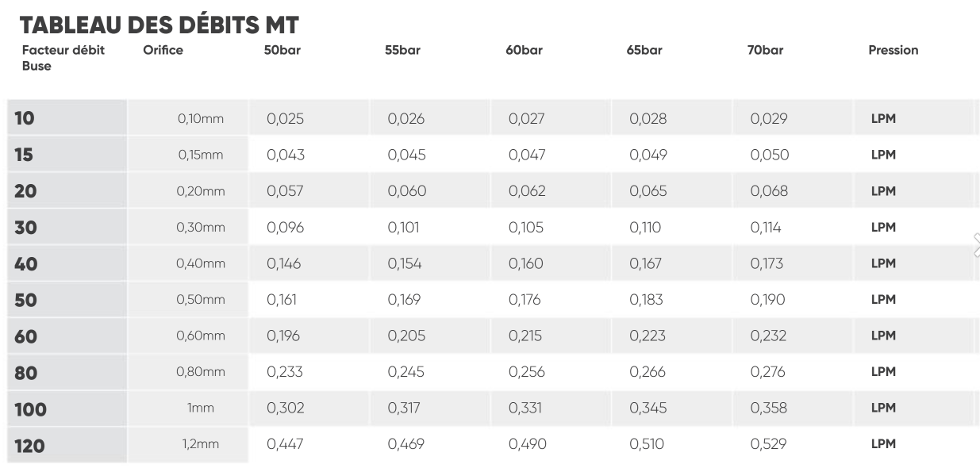
Task: Click the "Pression" column header
Action: [x=894, y=50]
